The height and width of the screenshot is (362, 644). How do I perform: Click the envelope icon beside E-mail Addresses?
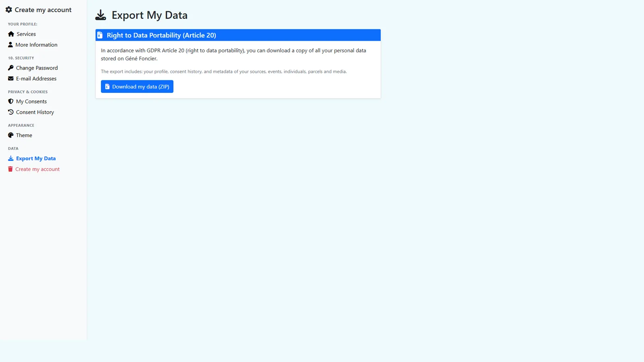pos(11,78)
